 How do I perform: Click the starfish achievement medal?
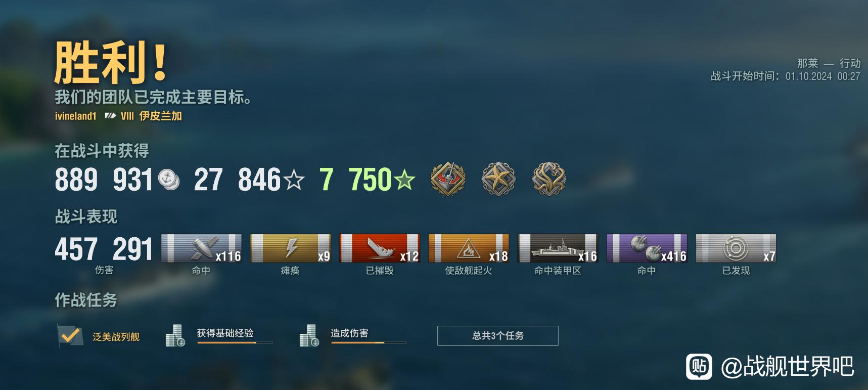(498, 179)
